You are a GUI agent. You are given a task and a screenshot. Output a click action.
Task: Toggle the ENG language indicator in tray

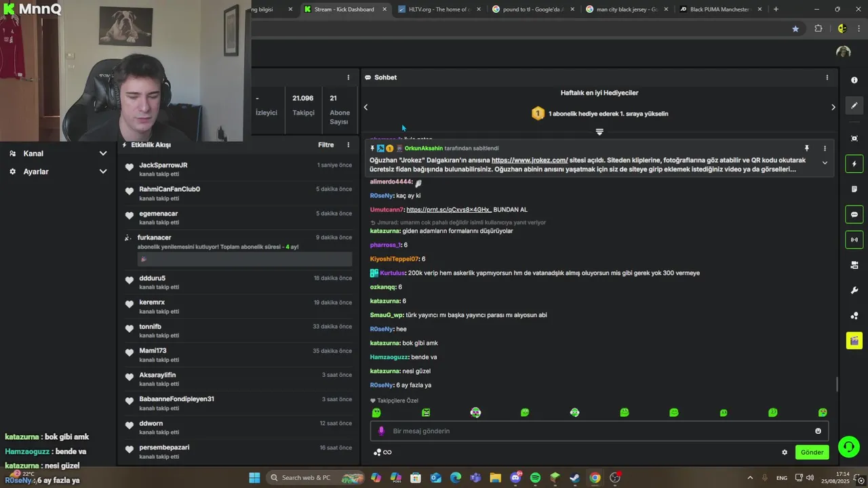click(782, 478)
